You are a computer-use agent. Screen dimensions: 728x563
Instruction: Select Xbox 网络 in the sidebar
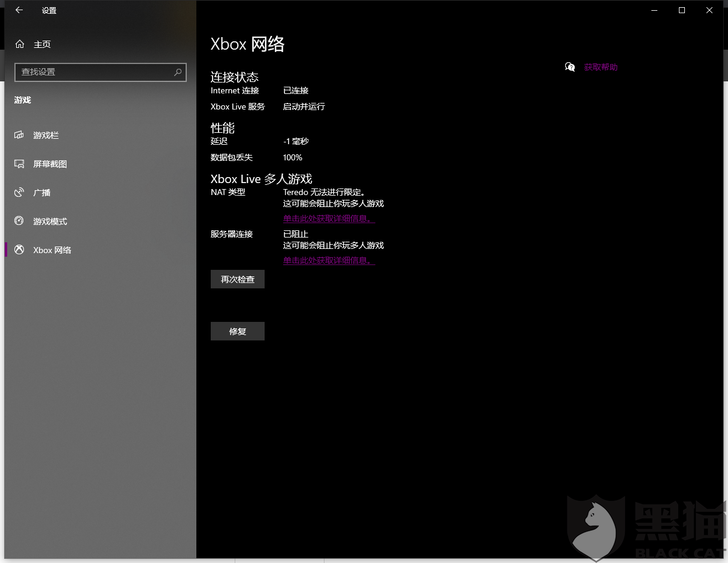(x=100, y=250)
